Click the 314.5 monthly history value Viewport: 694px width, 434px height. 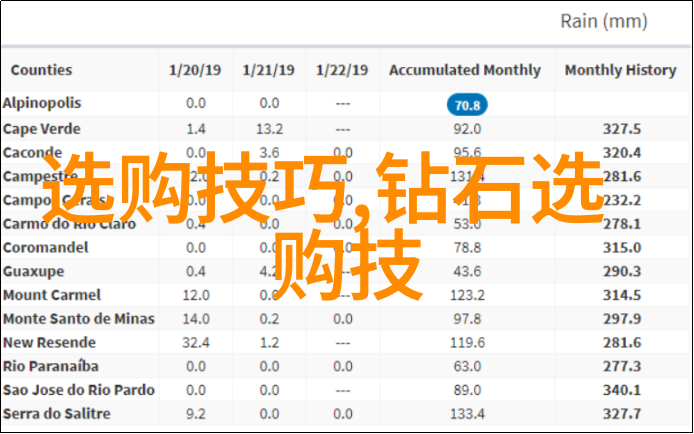[622, 295]
